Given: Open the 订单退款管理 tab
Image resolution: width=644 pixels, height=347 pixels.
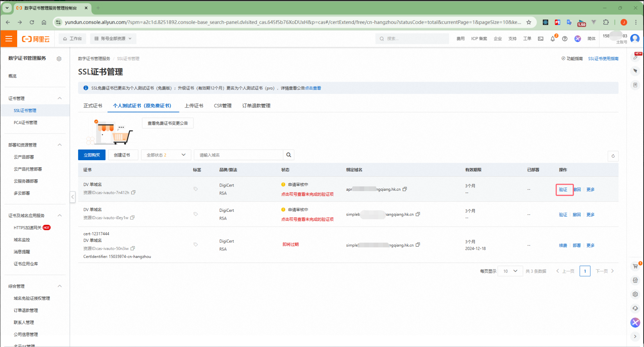Looking at the screenshot, I should coord(256,106).
